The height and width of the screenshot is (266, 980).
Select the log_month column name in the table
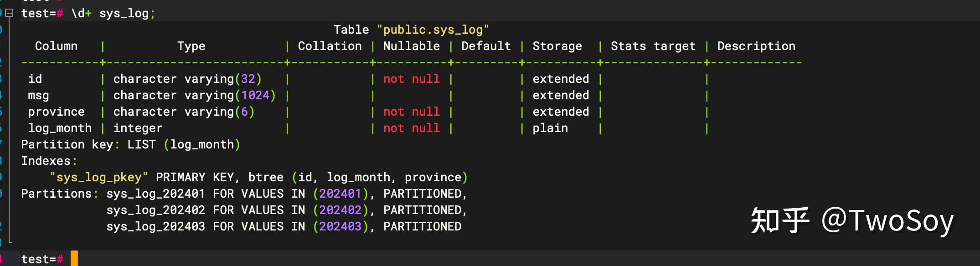pos(60,128)
